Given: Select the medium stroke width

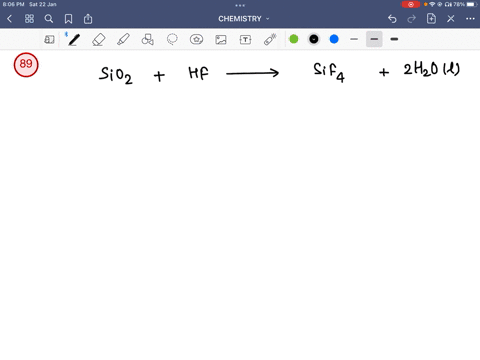Looking at the screenshot, I should click(x=374, y=39).
